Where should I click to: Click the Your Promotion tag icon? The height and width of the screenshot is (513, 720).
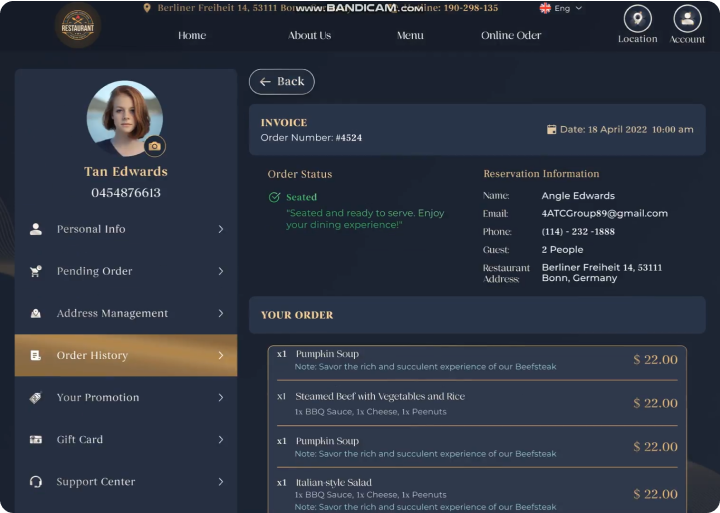[x=36, y=397]
